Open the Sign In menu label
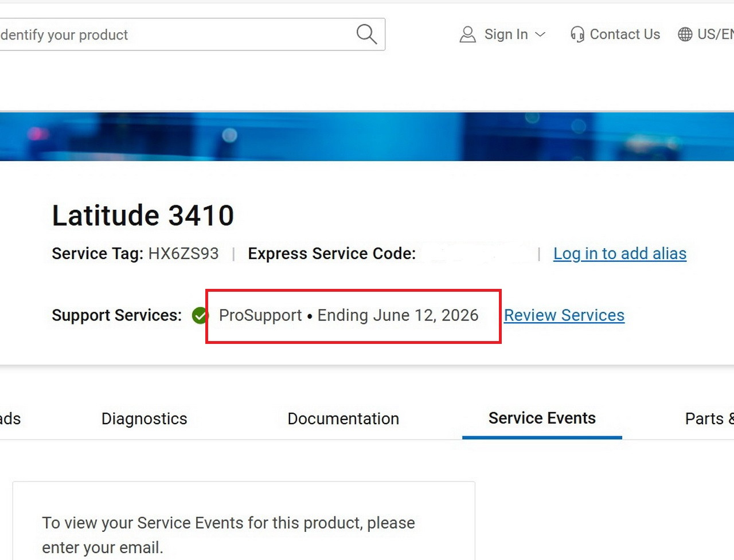Viewport: 734px width, 560px height. click(506, 34)
